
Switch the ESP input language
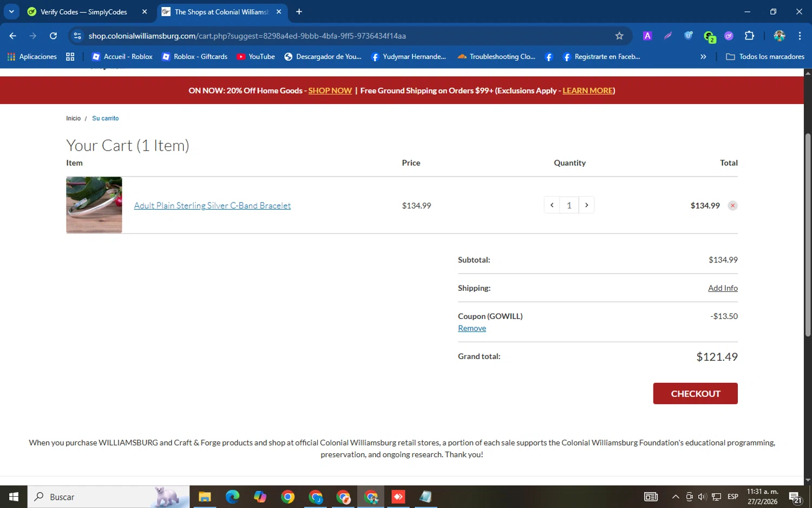point(733,497)
